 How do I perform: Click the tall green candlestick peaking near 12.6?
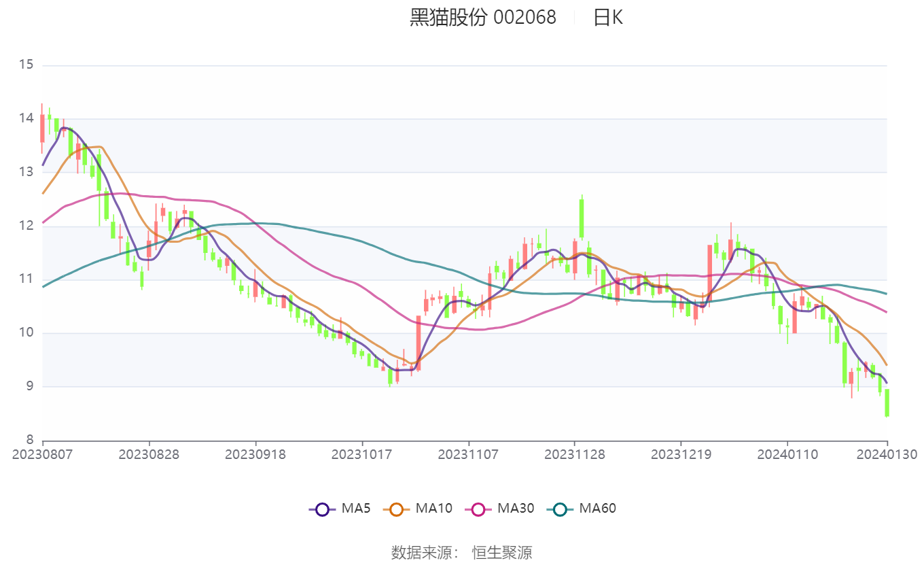pos(582,218)
